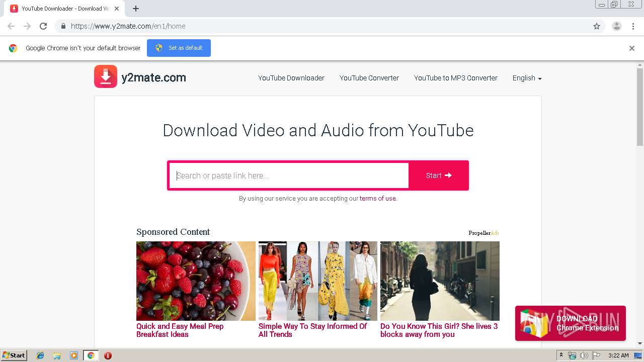Click the system clock 3:22 AM

[618, 355]
